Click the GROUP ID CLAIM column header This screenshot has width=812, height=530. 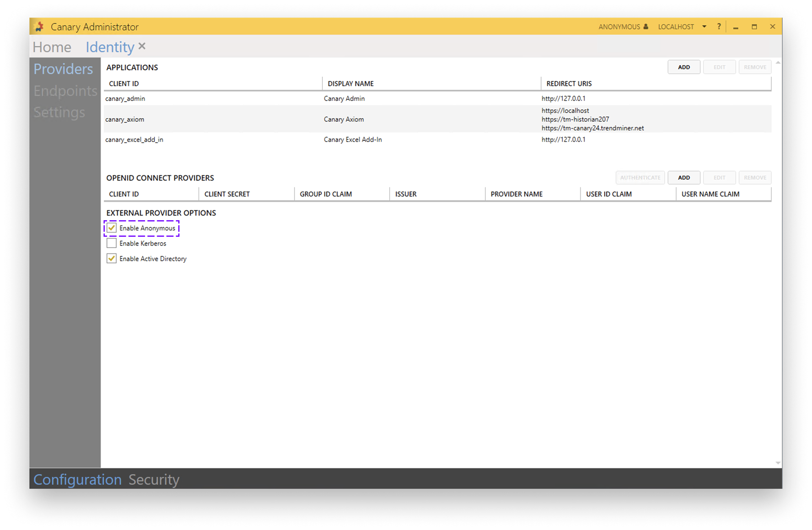pyautogui.click(x=342, y=194)
